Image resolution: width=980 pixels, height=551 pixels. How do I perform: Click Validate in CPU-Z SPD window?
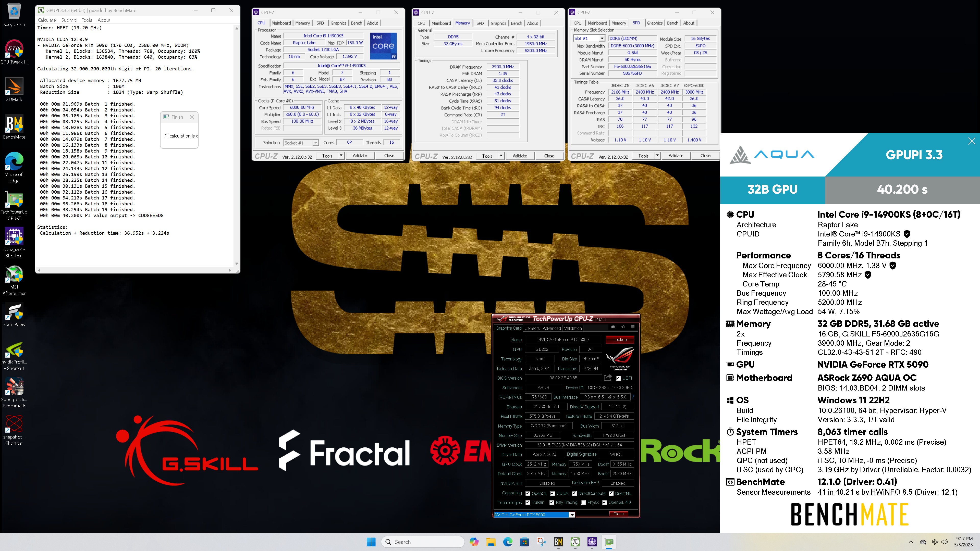pyautogui.click(x=676, y=156)
